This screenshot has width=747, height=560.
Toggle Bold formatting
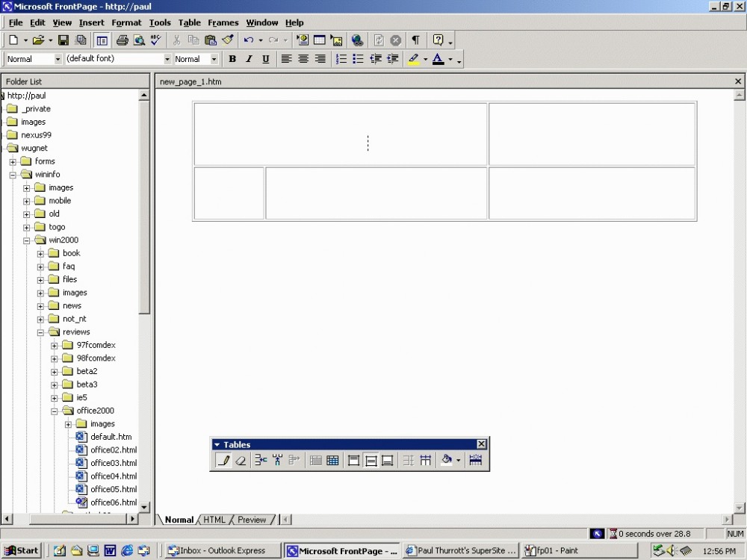pos(232,59)
